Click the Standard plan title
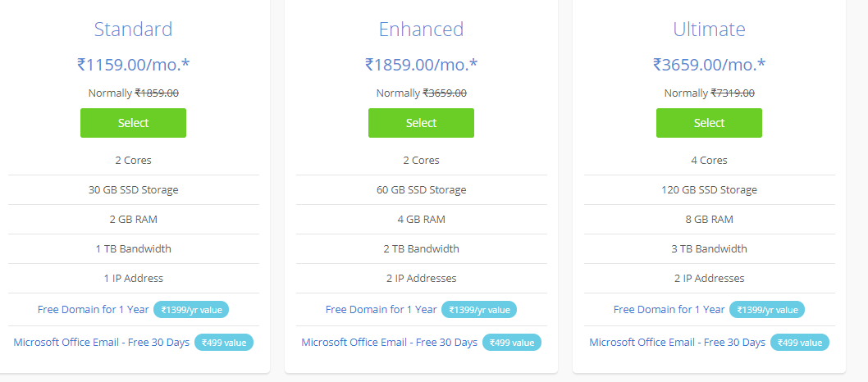Image resolution: width=868 pixels, height=382 pixels. [134, 30]
